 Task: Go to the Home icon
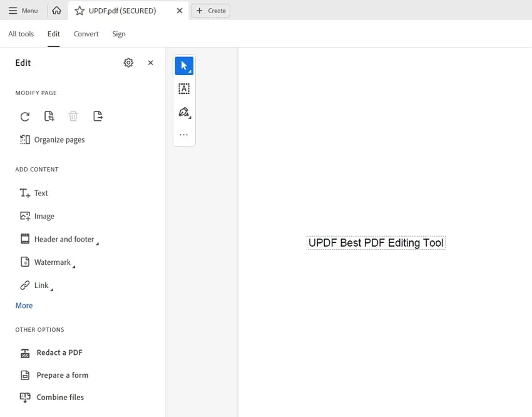point(57,11)
